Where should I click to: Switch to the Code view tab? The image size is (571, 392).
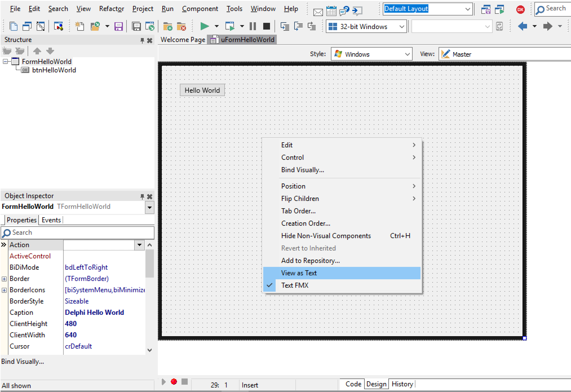click(353, 384)
